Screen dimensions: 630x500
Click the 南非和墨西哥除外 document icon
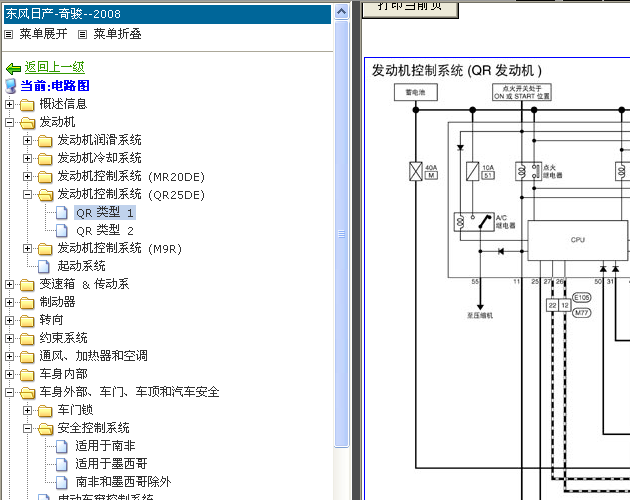coord(62,482)
